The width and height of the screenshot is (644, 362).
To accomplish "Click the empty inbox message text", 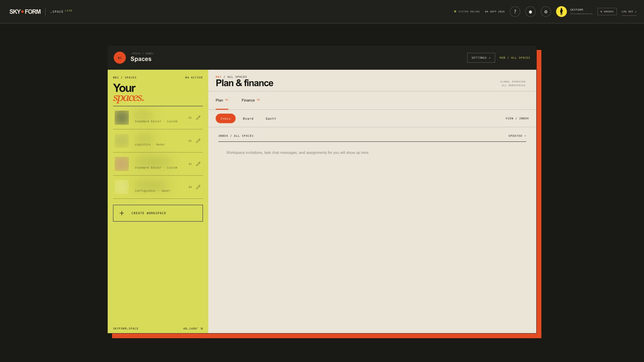I will [298, 153].
